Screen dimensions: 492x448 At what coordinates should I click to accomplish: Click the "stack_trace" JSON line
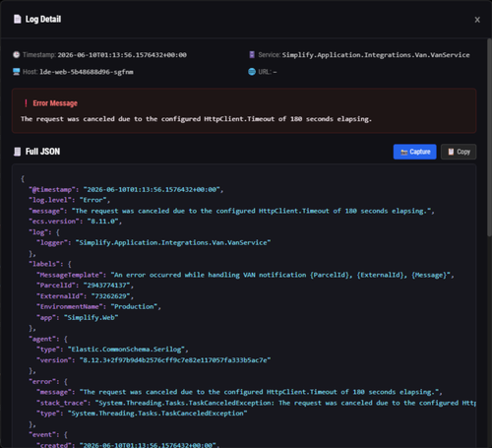[256, 403]
